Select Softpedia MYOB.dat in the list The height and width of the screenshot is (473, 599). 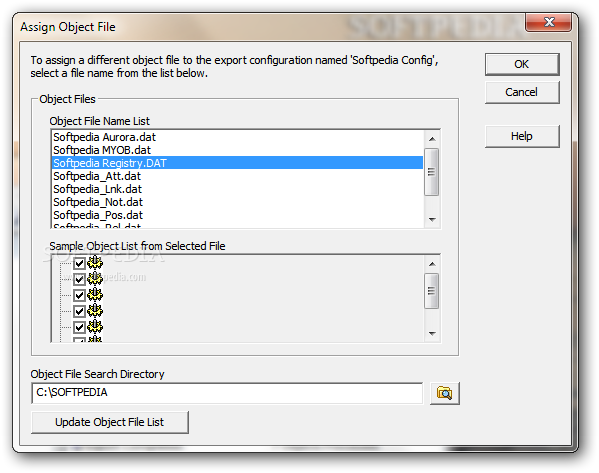tap(237, 150)
